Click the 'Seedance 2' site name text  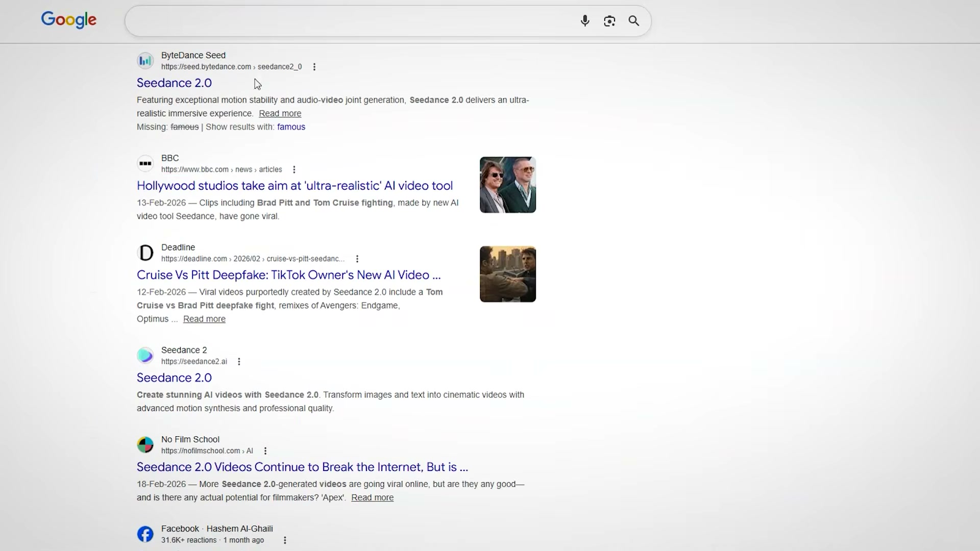pos(184,350)
